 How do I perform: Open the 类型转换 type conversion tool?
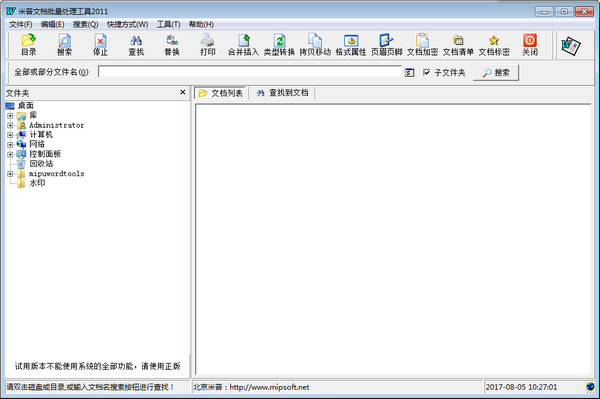pyautogui.click(x=279, y=45)
